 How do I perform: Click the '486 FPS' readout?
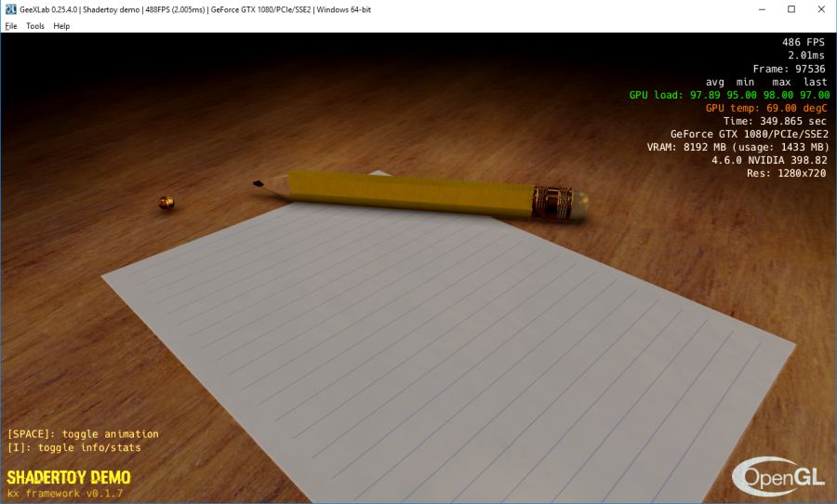804,42
